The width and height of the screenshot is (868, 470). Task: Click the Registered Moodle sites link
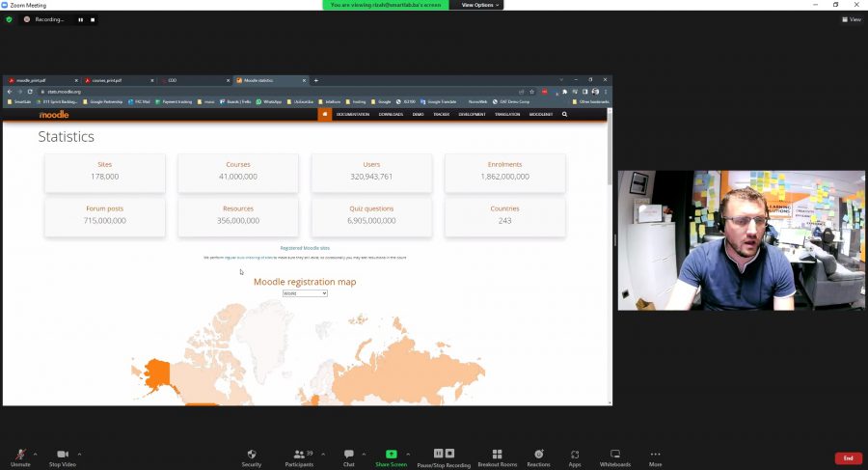point(305,248)
